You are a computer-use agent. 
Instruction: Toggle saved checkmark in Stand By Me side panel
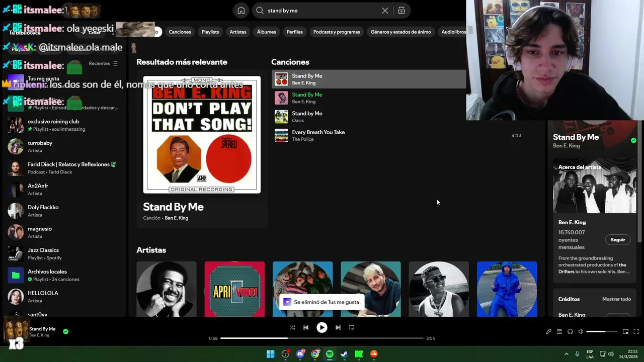tap(633, 140)
